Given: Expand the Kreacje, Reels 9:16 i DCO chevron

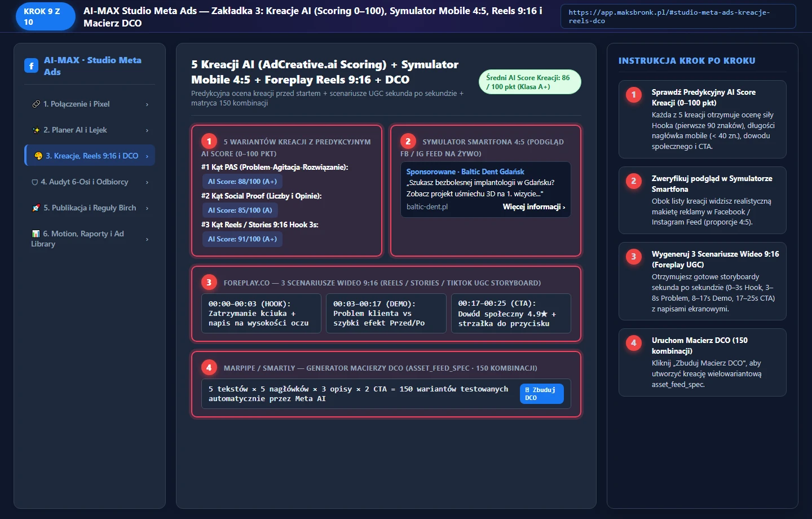Looking at the screenshot, I should point(147,156).
